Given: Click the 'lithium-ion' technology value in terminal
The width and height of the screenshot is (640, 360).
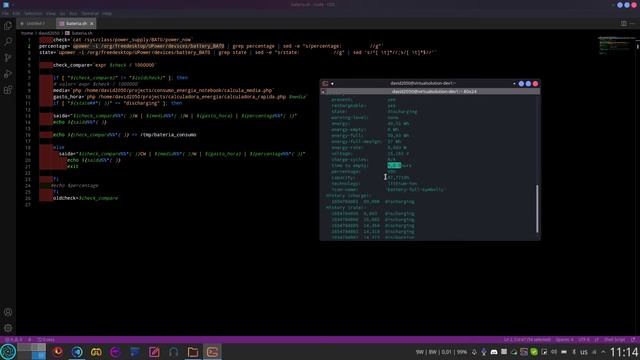Looking at the screenshot, I should click(x=402, y=184).
